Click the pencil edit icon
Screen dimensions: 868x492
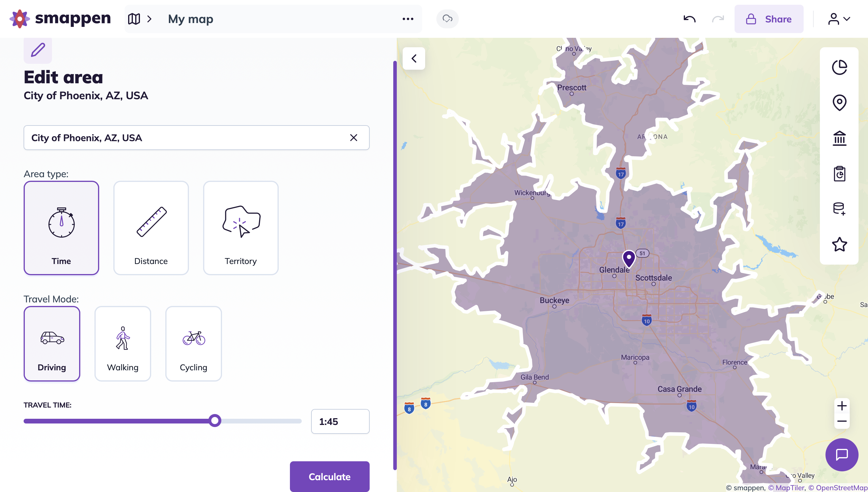pyautogui.click(x=38, y=50)
